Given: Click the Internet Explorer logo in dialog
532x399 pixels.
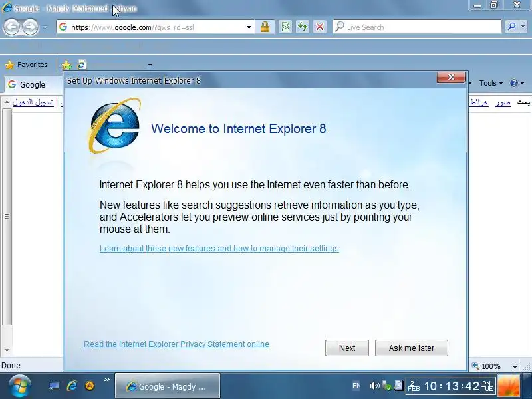Looking at the screenshot, I should click(115, 126).
